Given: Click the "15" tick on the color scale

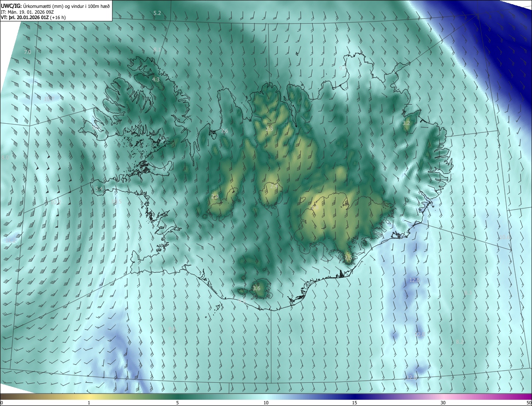Looking at the screenshot, I should (x=355, y=403).
